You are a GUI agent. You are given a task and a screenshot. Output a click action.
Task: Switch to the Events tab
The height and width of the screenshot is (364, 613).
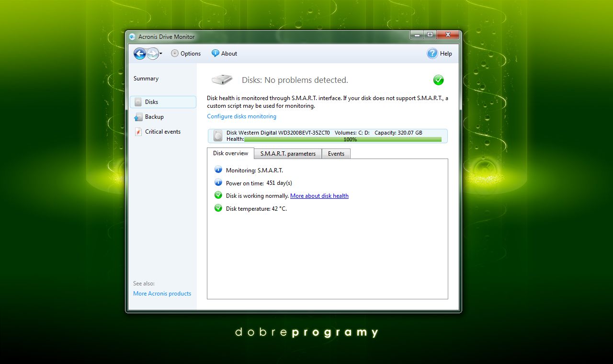click(336, 154)
